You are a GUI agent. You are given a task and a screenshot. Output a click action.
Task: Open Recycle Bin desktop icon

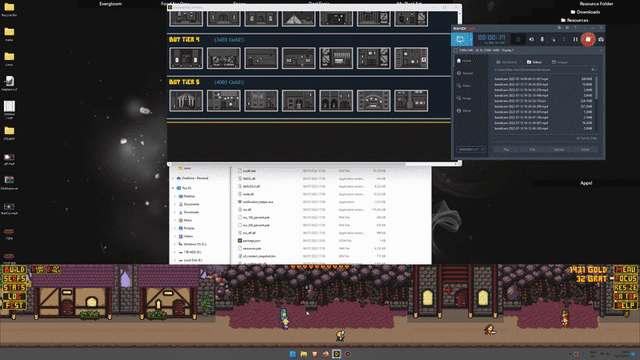tap(9, 9)
